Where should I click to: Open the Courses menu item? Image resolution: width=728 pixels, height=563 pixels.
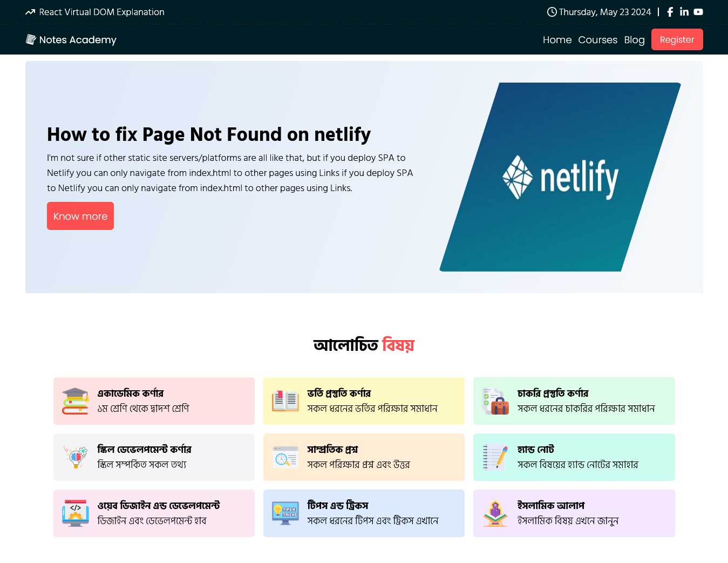(x=597, y=39)
